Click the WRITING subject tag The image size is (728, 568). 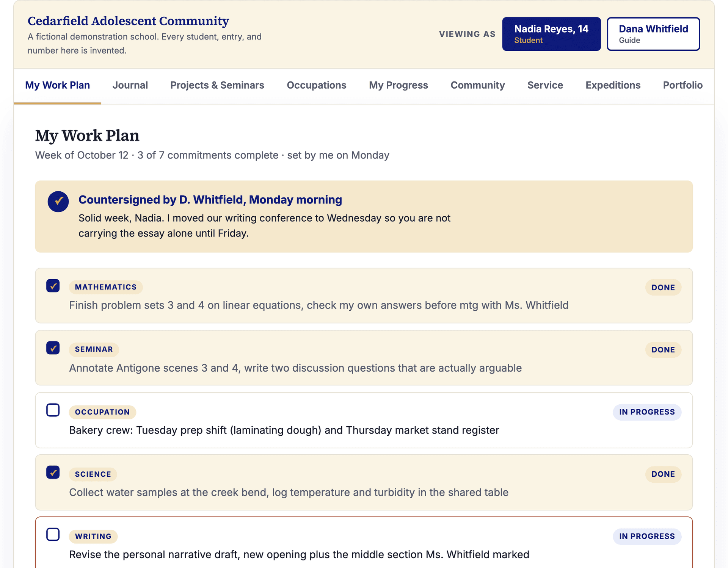tap(93, 536)
